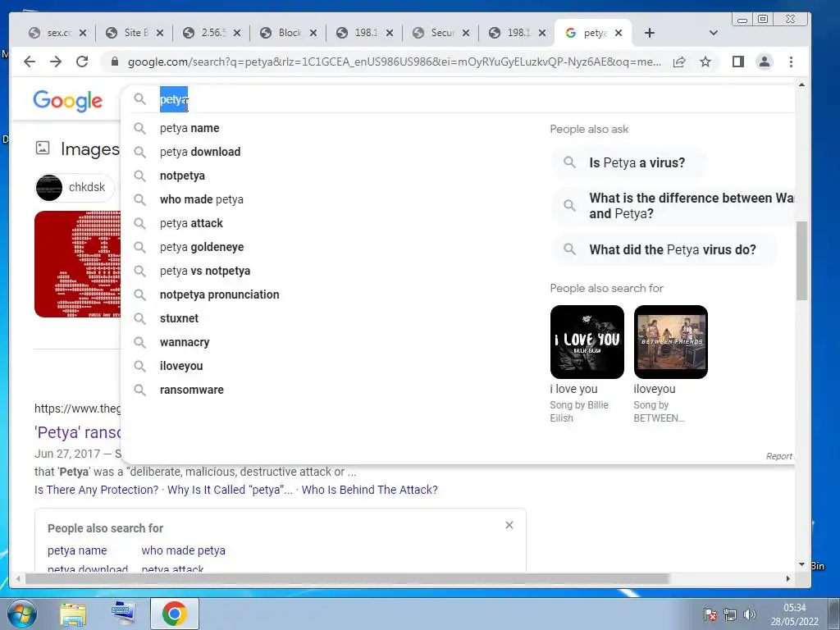Image resolution: width=840 pixels, height=630 pixels.
Task: Open Windows Explorer from the taskbar
Action: pyautogui.click(x=73, y=614)
